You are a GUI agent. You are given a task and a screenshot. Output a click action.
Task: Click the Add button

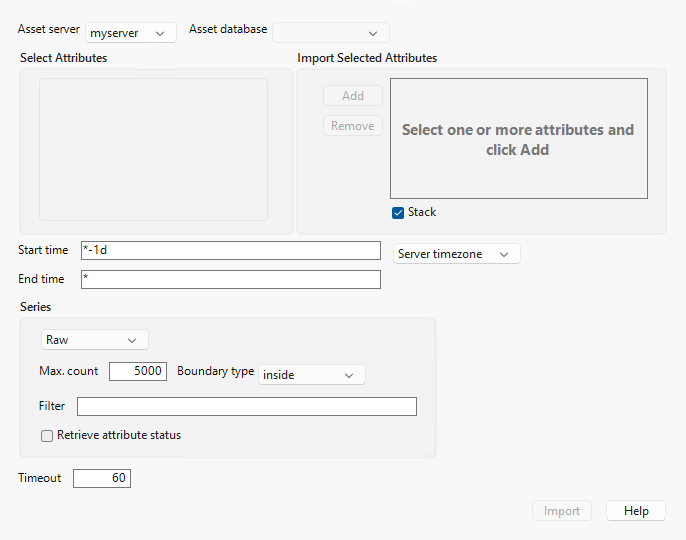coord(353,96)
